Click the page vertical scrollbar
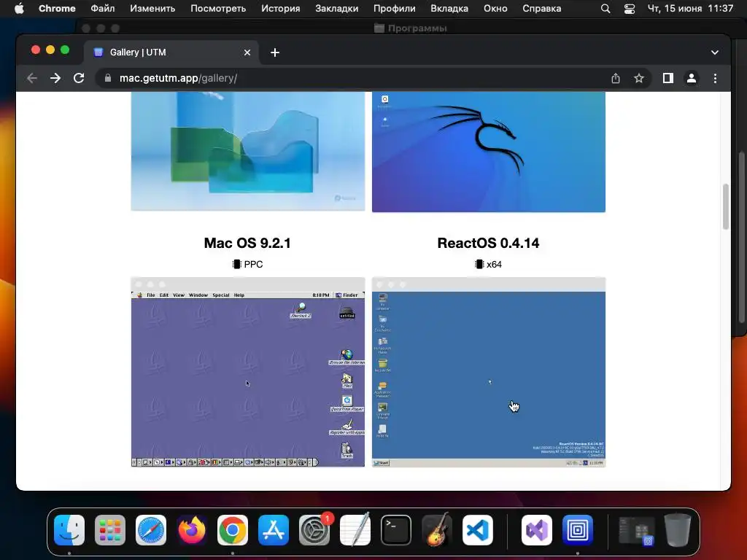 [x=726, y=206]
